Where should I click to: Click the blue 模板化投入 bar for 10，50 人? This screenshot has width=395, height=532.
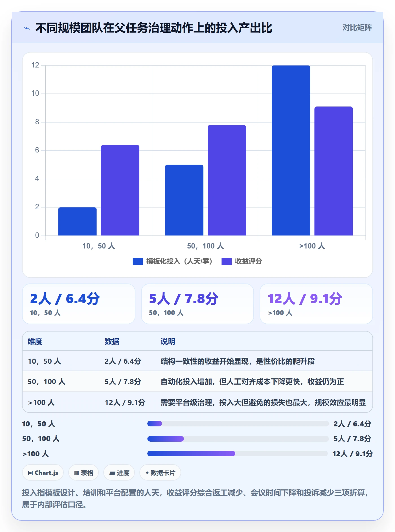[77, 221]
